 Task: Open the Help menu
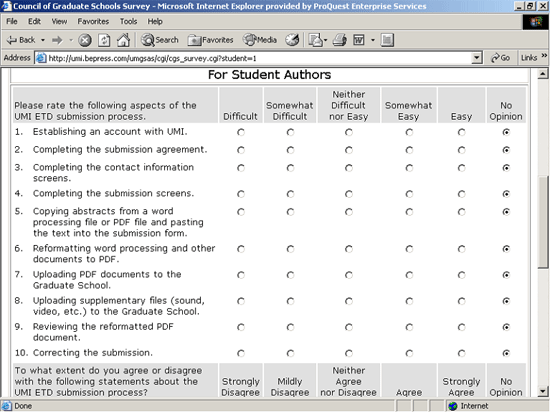(155, 22)
